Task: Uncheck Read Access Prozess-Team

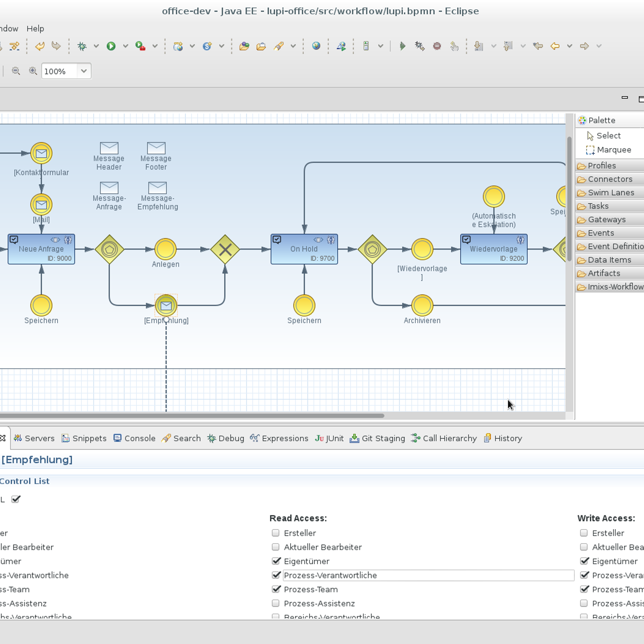Action: (x=276, y=589)
